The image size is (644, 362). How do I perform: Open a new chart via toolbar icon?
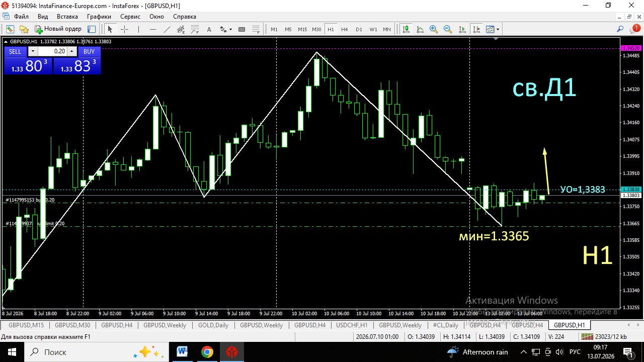pyautogui.click(x=10, y=29)
